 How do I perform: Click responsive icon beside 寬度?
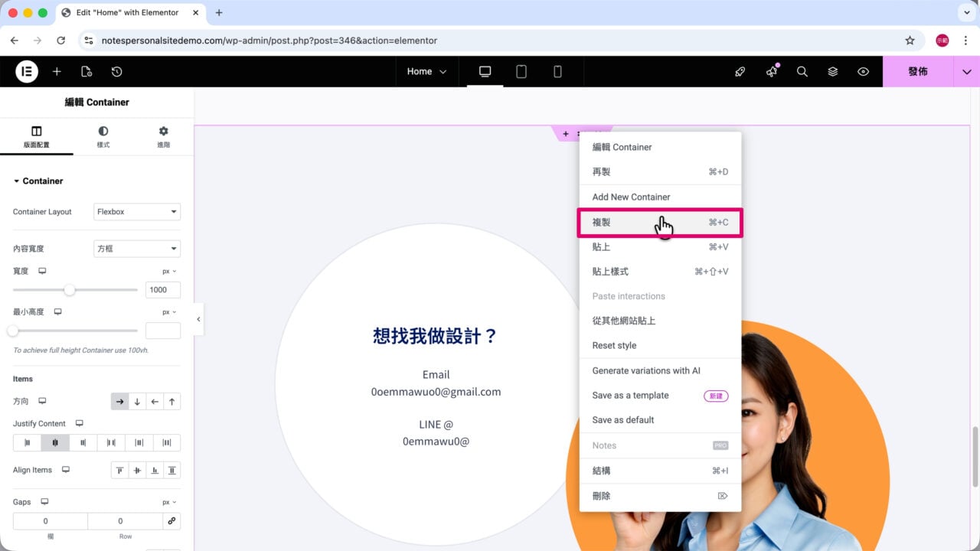point(43,271)
